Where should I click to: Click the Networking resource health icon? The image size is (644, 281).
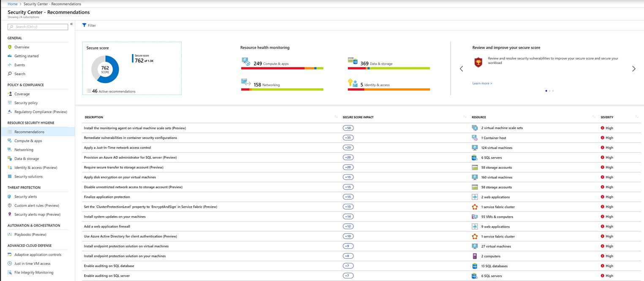[246, 83]
